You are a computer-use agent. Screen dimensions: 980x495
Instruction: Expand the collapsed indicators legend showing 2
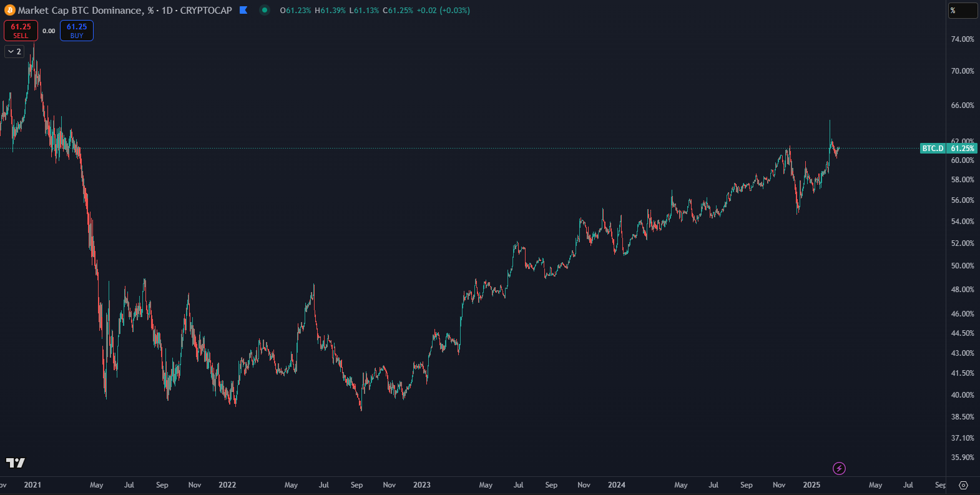click(x=14, y=52)
